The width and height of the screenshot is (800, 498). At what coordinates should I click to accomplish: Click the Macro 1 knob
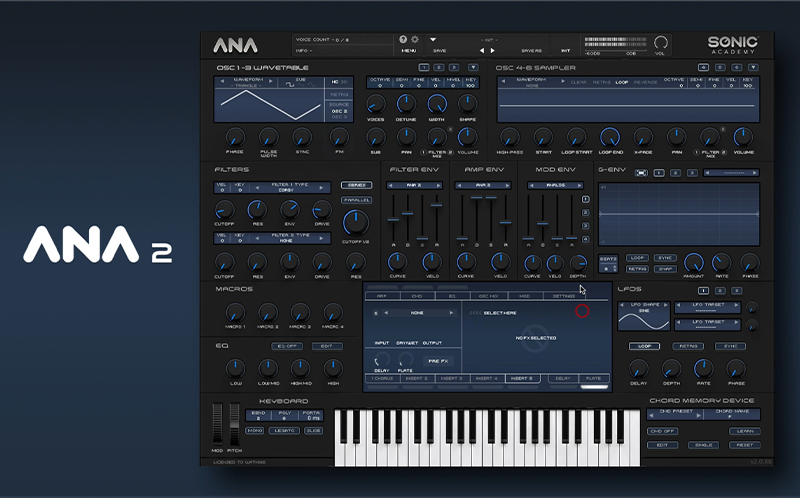pos(235,312)
